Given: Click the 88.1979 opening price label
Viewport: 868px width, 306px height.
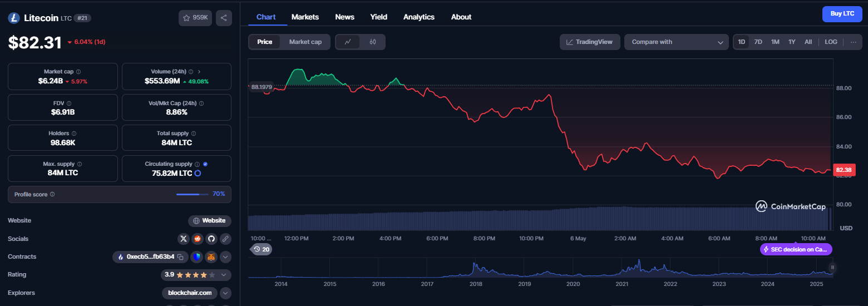Looking at the screenshot, I should tap(262, 87).
